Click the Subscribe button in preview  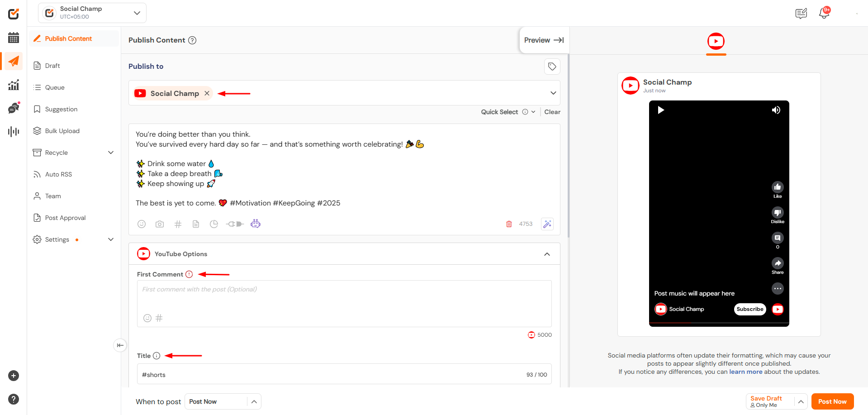[x=749, y=309]
